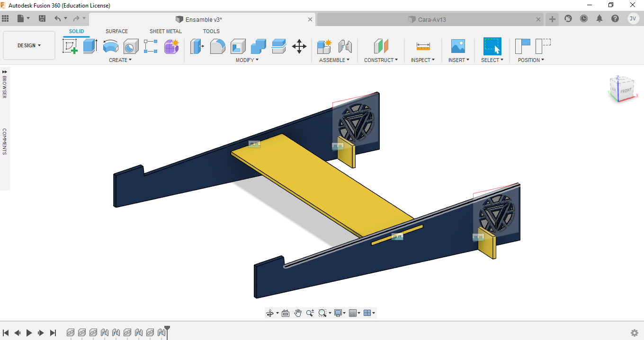Select the Press Pull tool
Screen dimensions: 644x340
pos(197,46)
